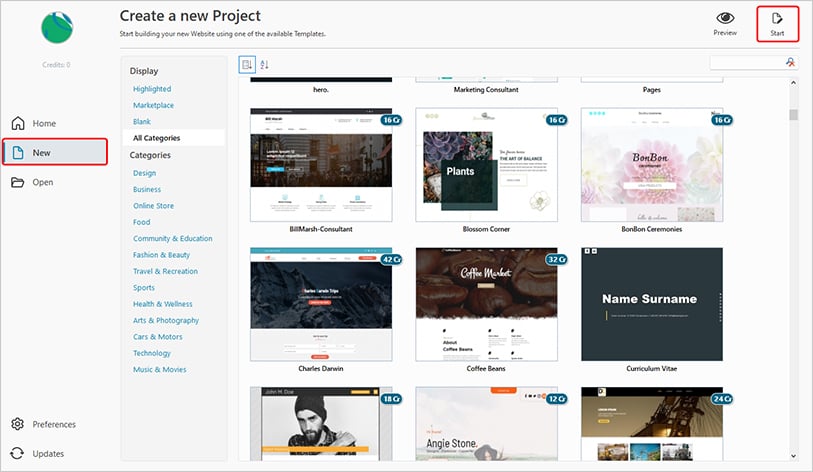Click the 24 credits badge
Viewport: 813px width, 472px height.
[x=722, y=399]
